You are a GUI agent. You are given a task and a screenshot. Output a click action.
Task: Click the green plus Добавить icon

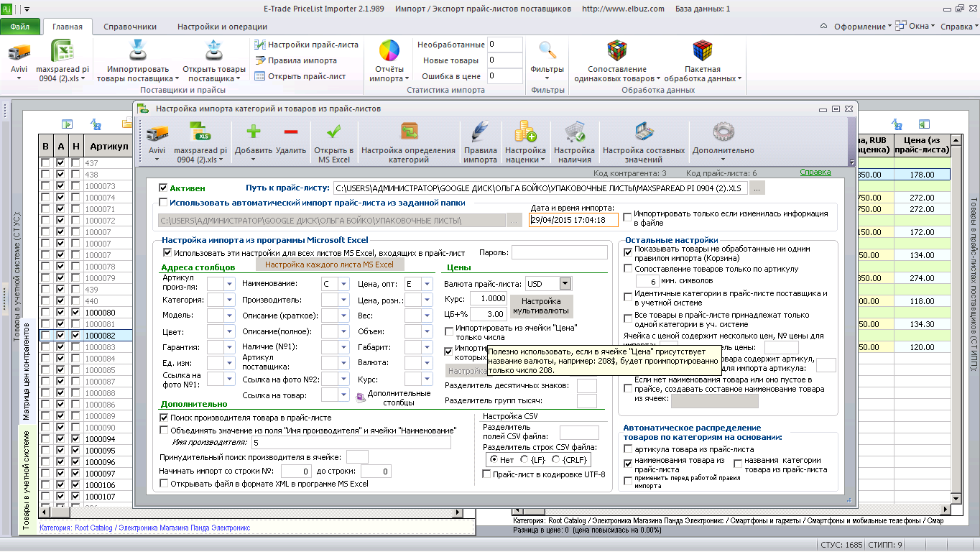point(254,132)
